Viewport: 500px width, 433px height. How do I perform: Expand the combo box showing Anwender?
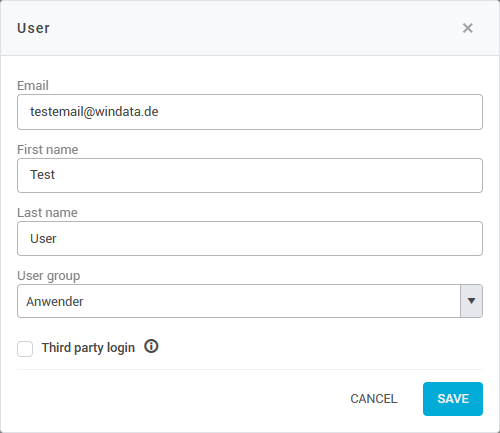click(x=250, y=301)
